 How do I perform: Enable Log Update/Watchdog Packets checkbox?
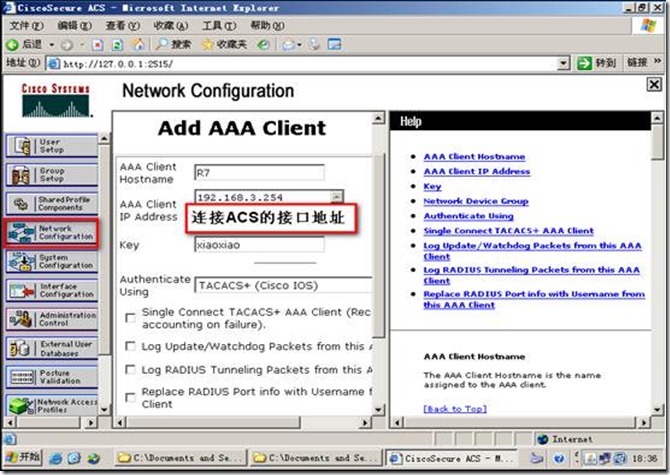point(130,346)
